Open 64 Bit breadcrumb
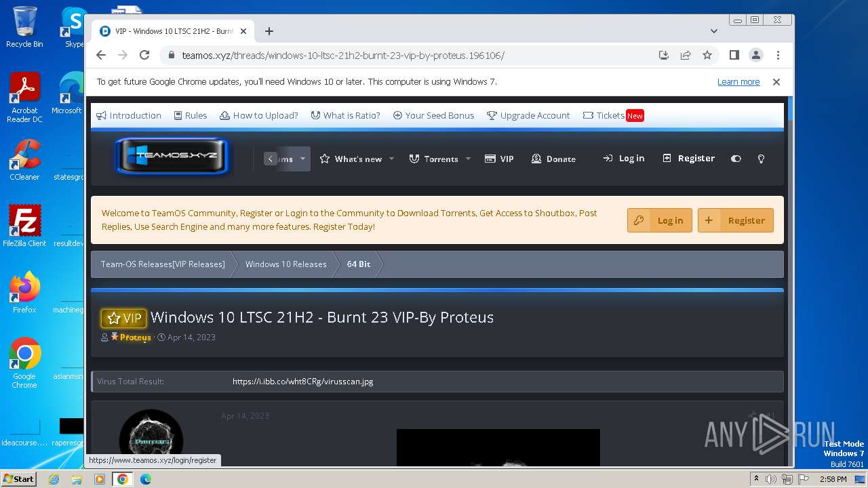Image resolution: width=868 pixels, height=488 pixels. pos(359,264)
